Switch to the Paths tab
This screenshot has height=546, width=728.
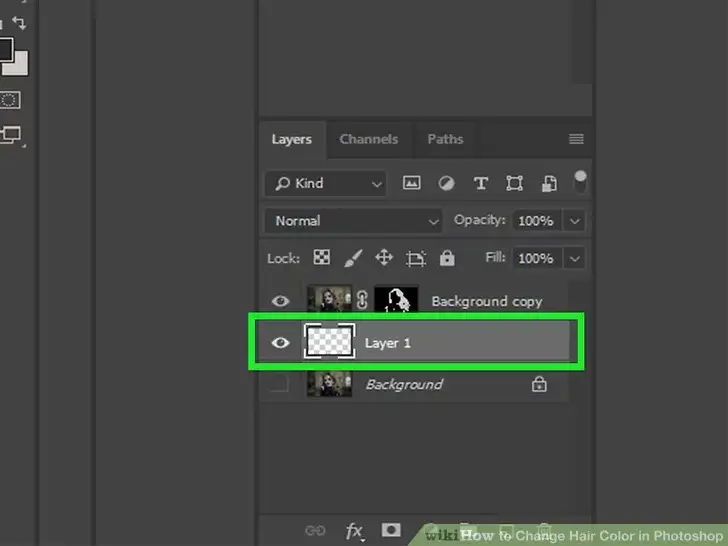[444, 139]
